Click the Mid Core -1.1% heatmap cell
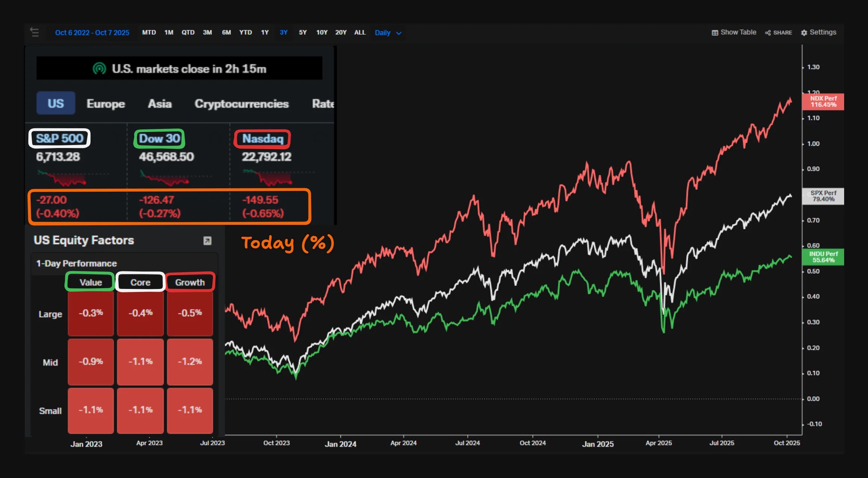 pyautogui.click(x=140, y=362)
